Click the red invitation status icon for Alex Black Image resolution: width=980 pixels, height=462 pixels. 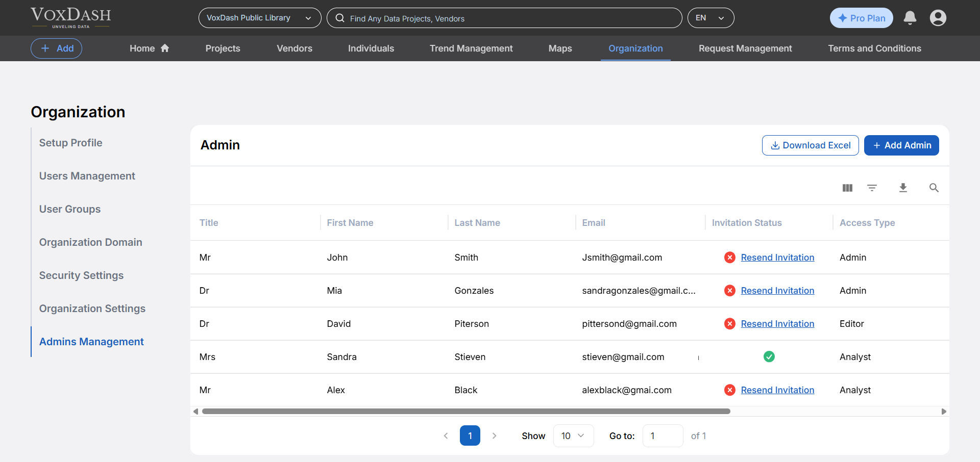[729, 390]
